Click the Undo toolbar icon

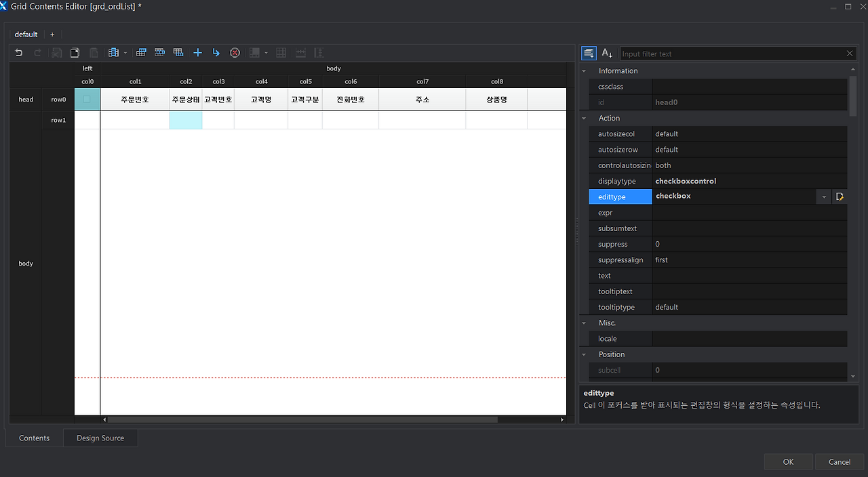point(18,52)
